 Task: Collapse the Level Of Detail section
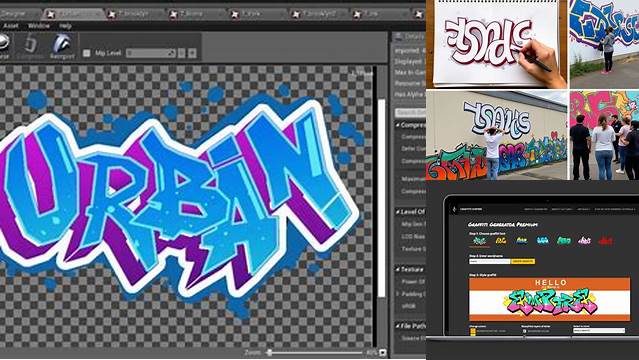tap(397, 212)
